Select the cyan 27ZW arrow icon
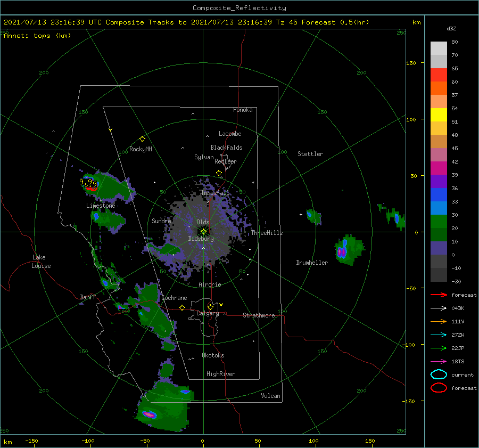 click(x=439, y=335)
